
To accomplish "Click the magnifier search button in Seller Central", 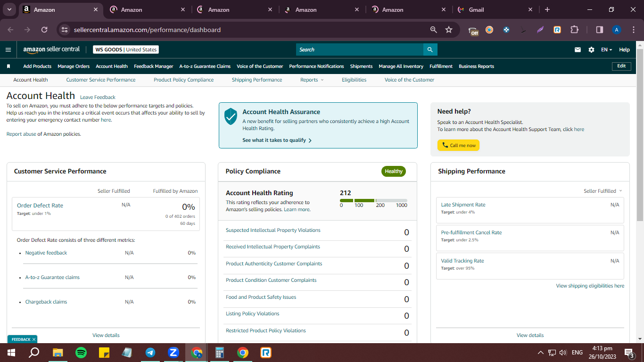I will point(430,49).
